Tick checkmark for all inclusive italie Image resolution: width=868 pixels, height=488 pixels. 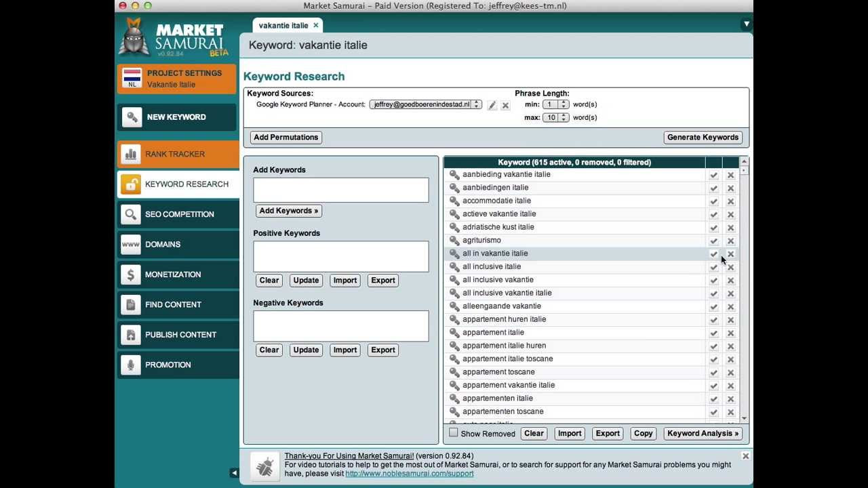pyautogui.click(x=713, y=267)
